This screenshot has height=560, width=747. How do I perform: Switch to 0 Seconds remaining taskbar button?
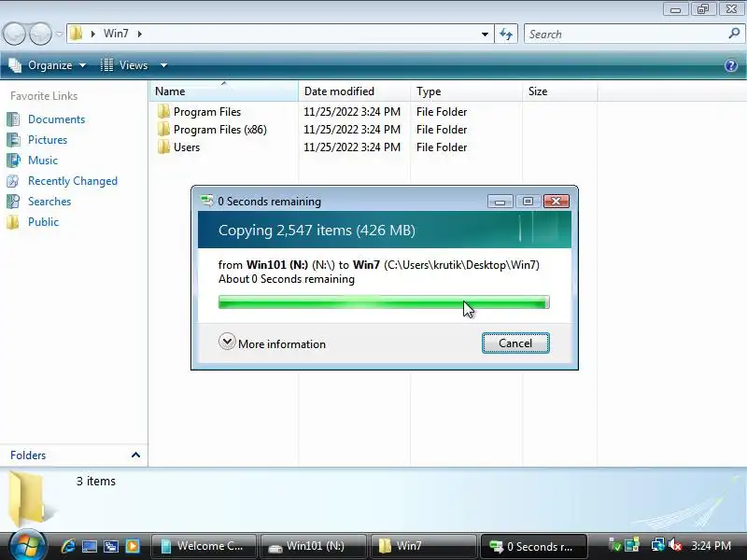click(x=533, y=546)
